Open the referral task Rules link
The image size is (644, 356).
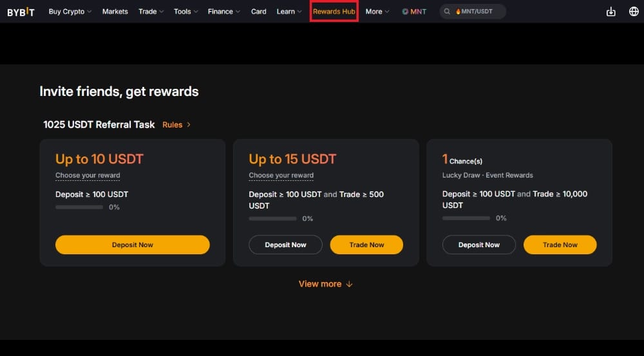click(x=172, y=124)
